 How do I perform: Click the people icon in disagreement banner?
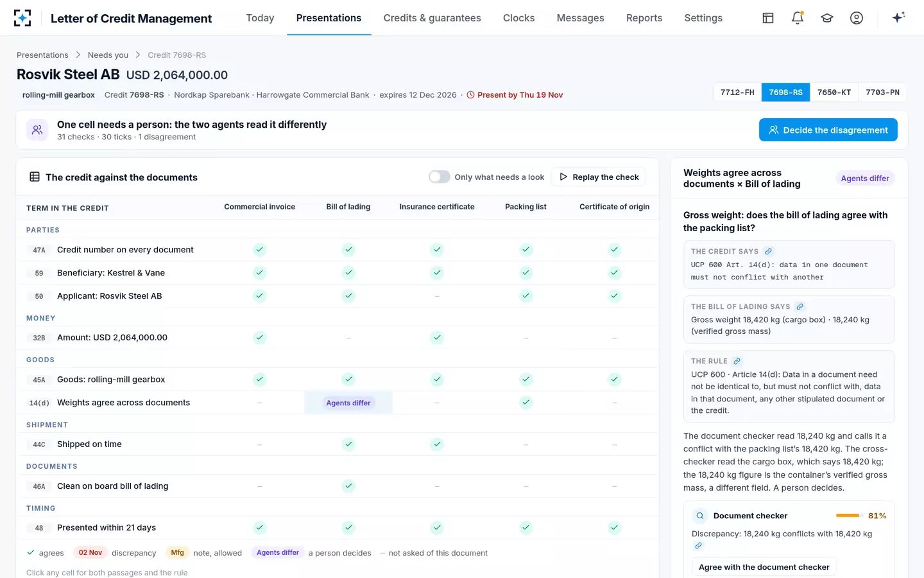coord(37,130)
